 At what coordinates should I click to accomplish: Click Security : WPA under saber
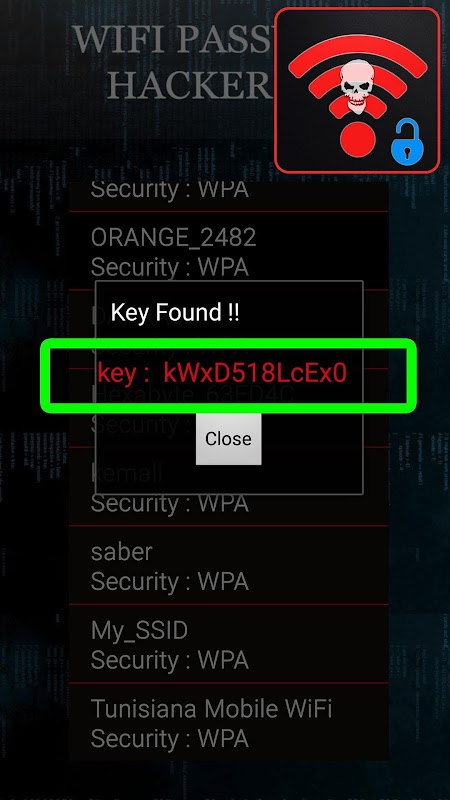[x=169, y=581]
